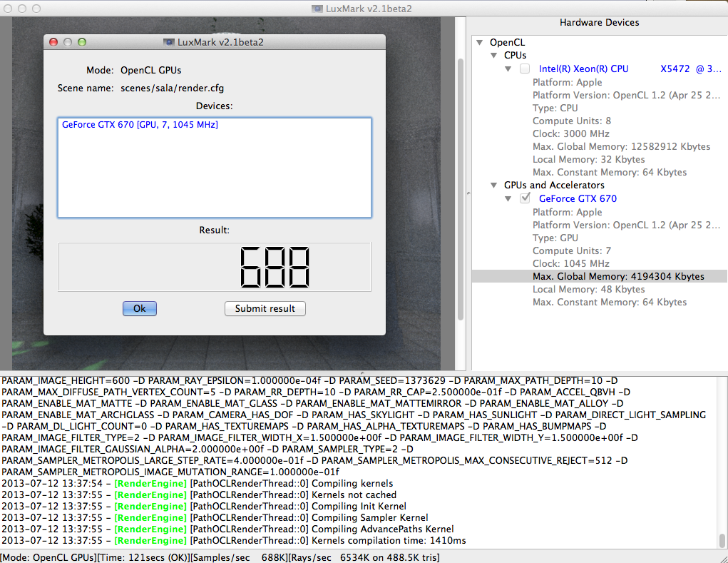This screenshot has height=563, width=728.
Task: Enable the Intel Xeon CPU checkbox
Action: 525,69
